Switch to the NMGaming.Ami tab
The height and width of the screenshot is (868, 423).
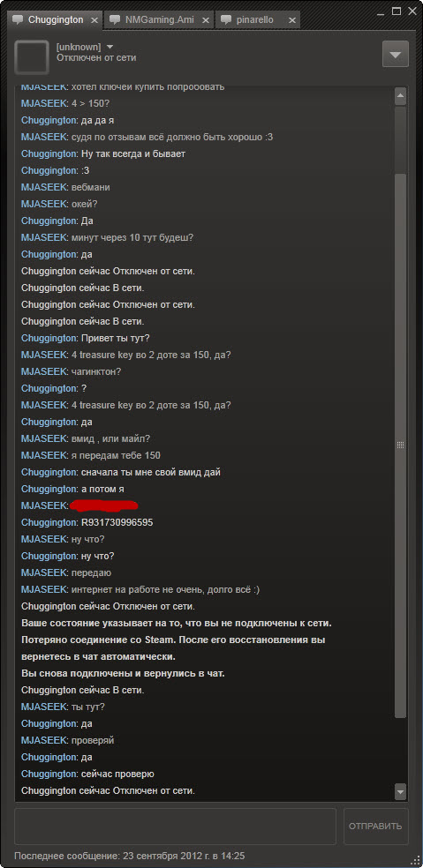point(160,20)
